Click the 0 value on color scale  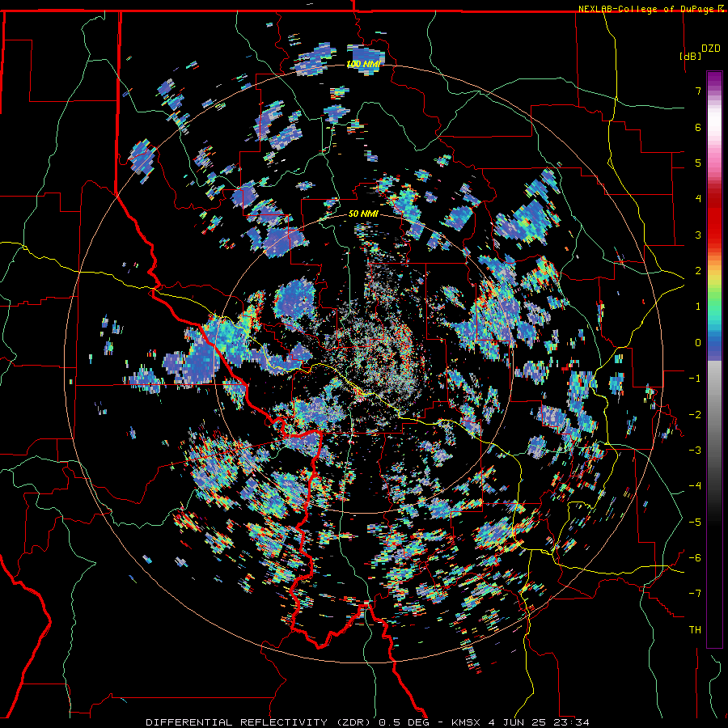698,343
